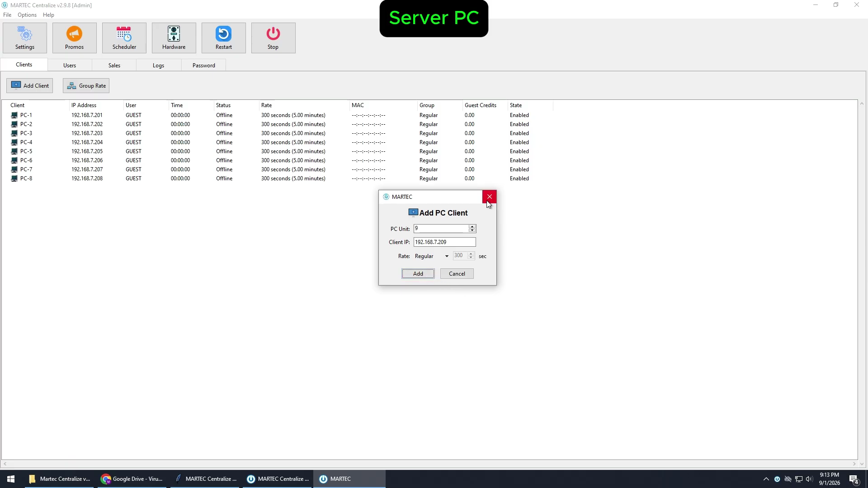Screen dimensions: 868x488
Task: Click the volume tray icon
Action: 809,479
